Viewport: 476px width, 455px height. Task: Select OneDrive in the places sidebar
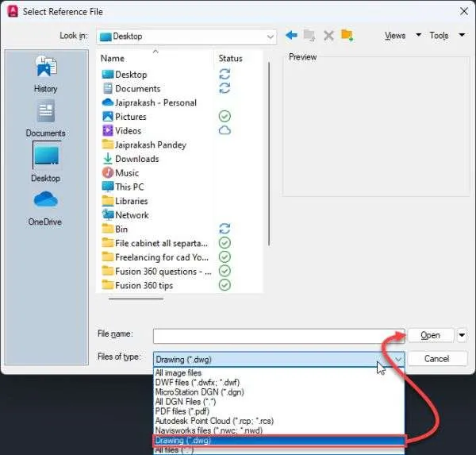[45, 209]
